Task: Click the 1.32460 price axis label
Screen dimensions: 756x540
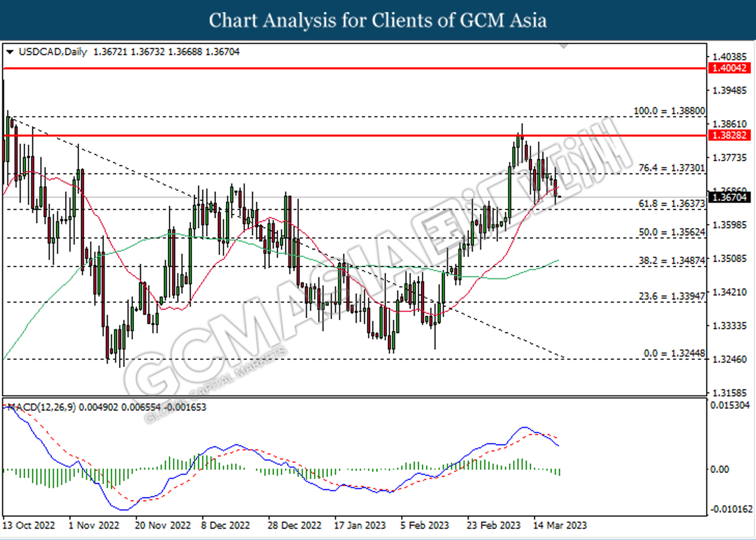Action: tap(729, 359)
